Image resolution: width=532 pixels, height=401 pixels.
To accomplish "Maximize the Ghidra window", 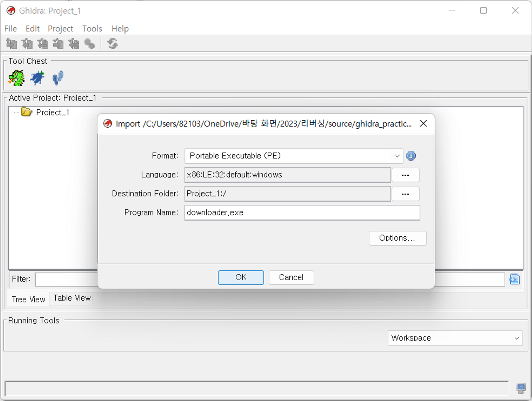I will tap(483, 11).
